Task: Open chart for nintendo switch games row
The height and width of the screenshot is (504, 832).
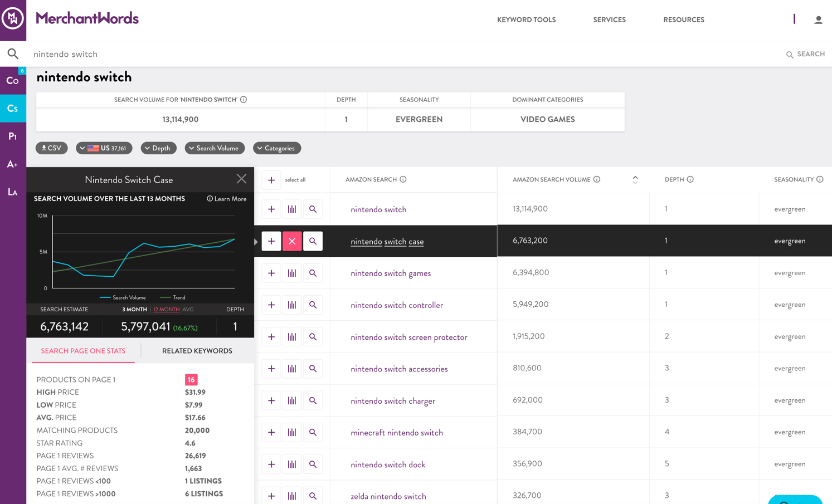Action: 292,273
